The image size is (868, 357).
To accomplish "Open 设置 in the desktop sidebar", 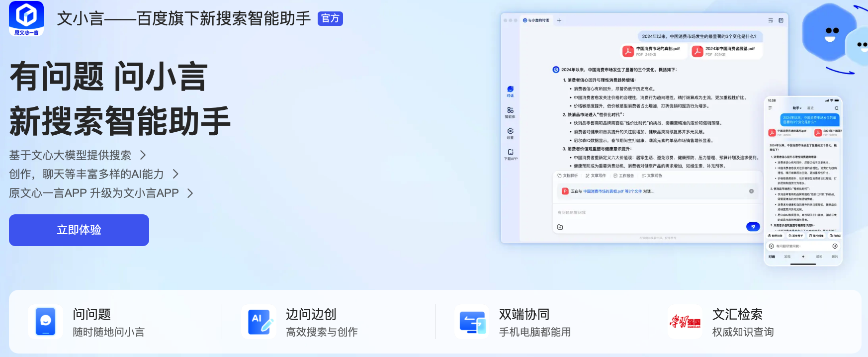I will (x=511, y=133).
